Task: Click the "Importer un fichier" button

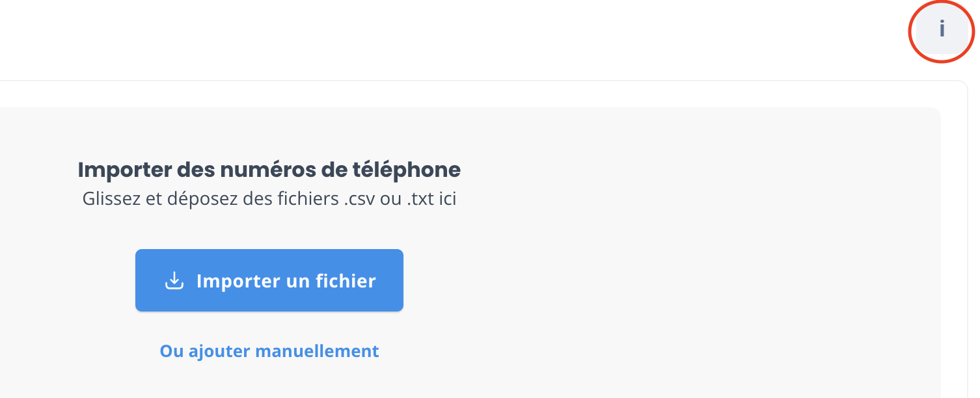Action: 269,280
